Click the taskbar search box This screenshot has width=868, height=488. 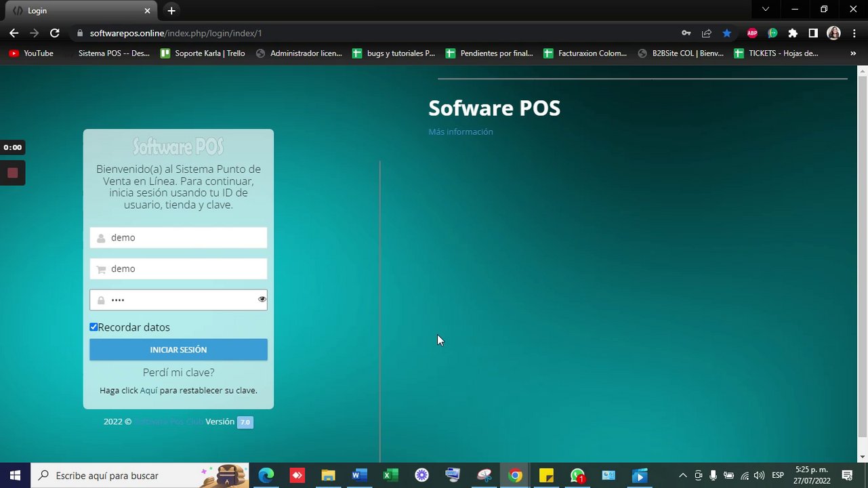coord(140,475)
